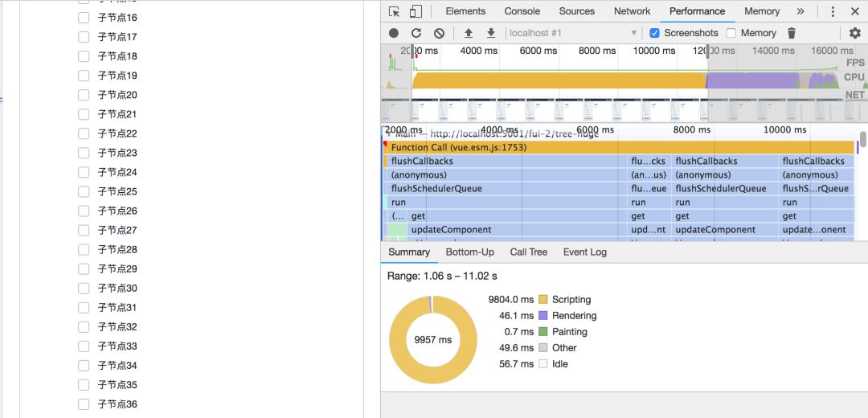Enable the Memory checkbox in the toolbar

point(731,33)
